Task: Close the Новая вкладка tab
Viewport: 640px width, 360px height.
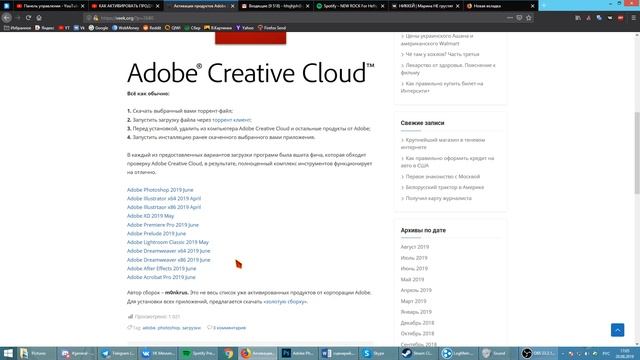Action: 532,6
